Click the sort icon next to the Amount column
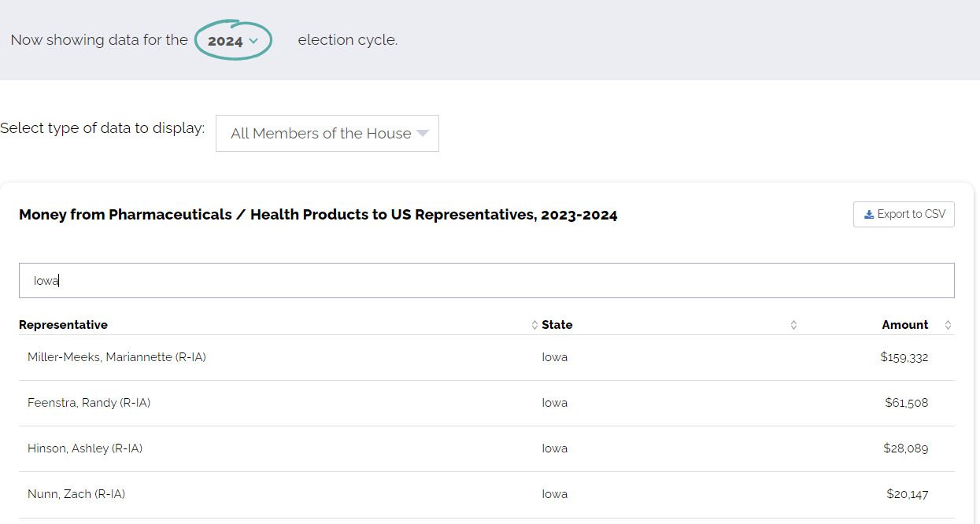The height and width of the screenshot is (524, 980). pyautogui.click(x=947, y=324)
